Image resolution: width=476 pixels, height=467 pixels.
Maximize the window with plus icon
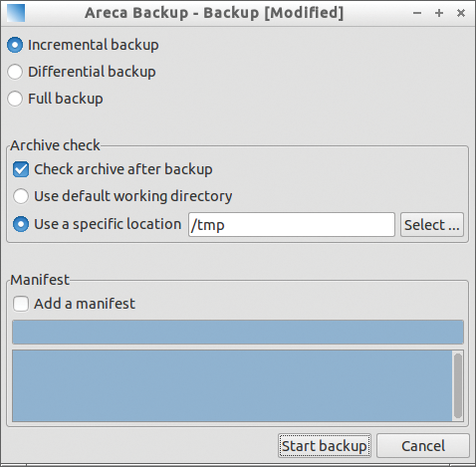439,13
